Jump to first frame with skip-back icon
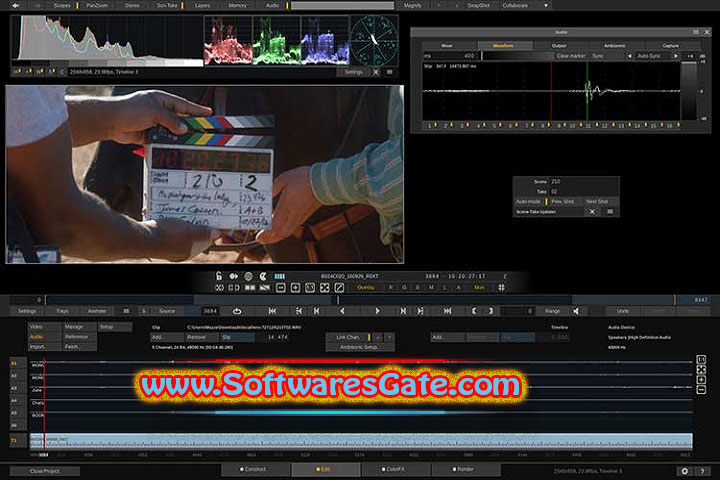720x480 pixels. 272,311
